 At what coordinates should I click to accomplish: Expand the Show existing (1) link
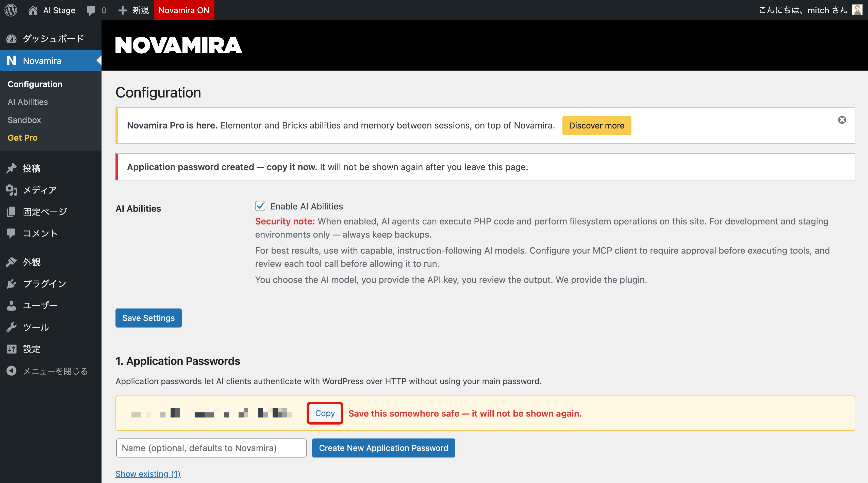148,474
